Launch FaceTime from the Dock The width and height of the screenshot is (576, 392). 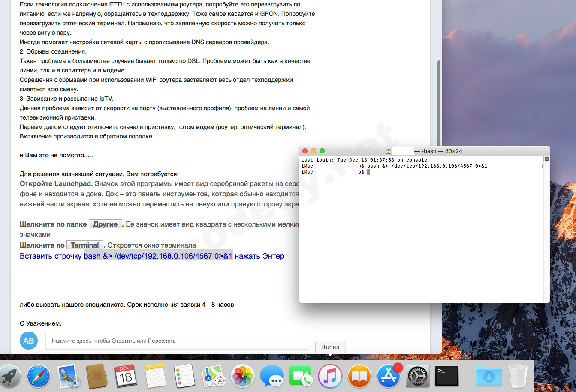pos(301,377)
